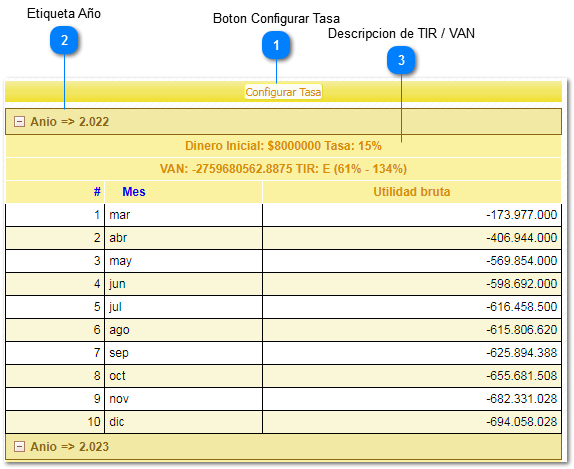The height and width of the screenshot is (469, 574).
Task: Click the value -598.692.000
Action: coord(521,284)
